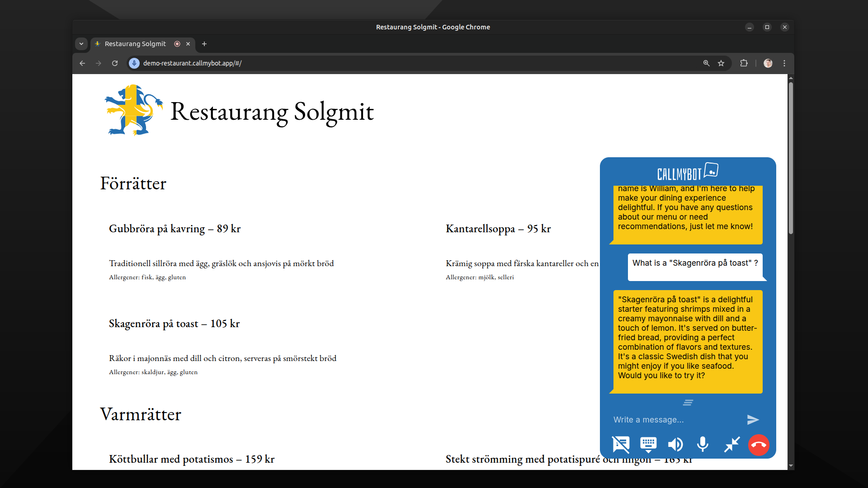Go back with browser back arrow
Image resolution: width=868 pixels, height=488 pixels.
click(x=82, y=63)
